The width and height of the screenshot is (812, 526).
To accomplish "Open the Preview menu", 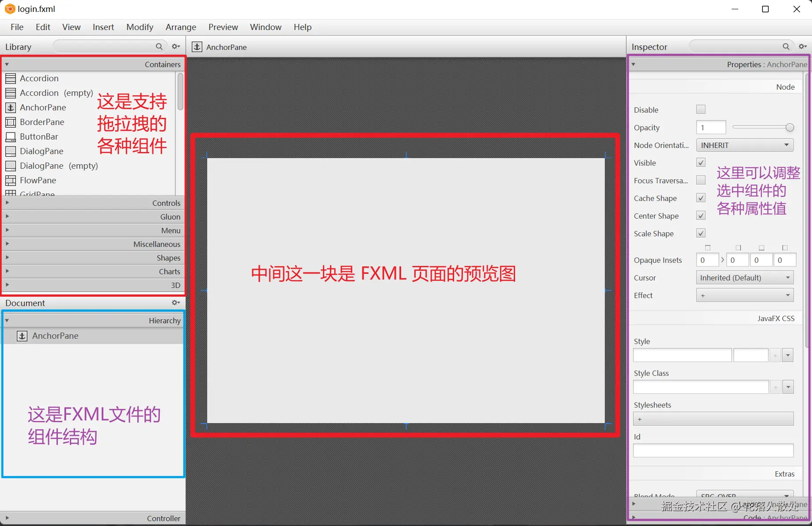I will (x=223, y=27).
